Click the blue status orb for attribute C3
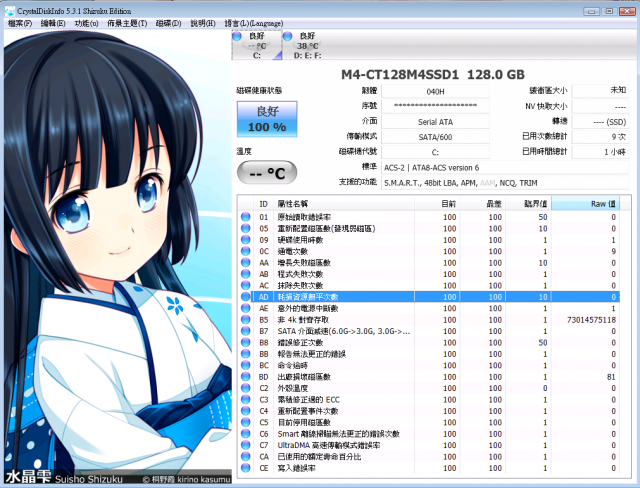Screen dimensions: 640x488 point(245,400)
